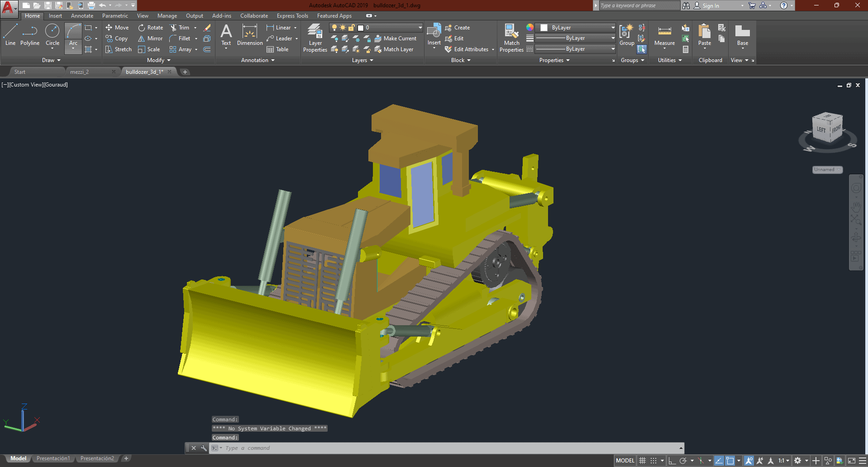Toggle drawing grid display in status bar
This screenshot has width=868, height=467.
tap(642, 461)
